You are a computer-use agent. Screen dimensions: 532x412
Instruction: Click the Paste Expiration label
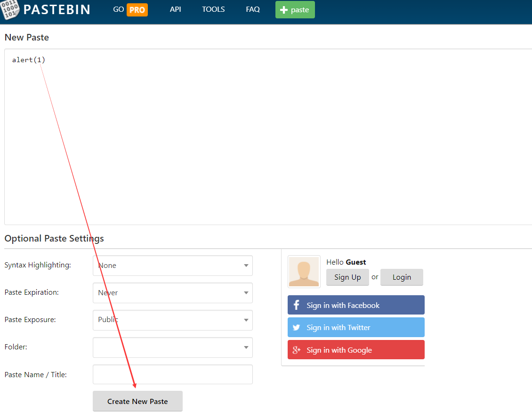(32, 292)
